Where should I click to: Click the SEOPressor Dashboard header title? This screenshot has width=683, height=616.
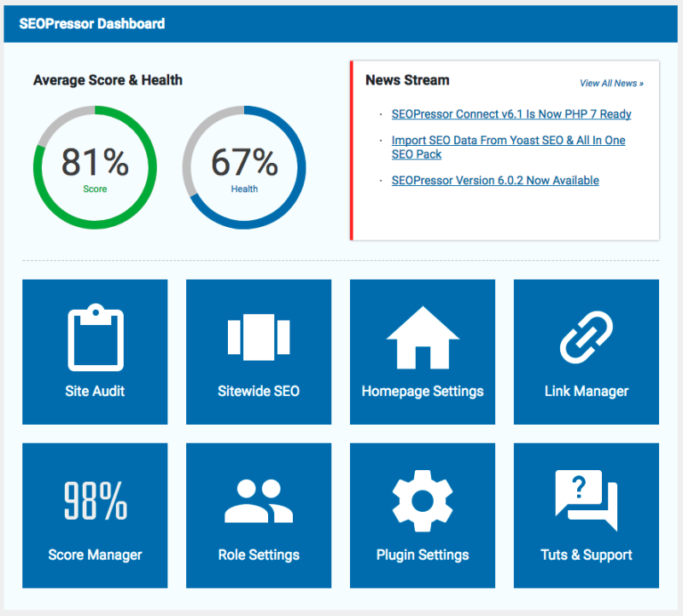click(x=92, y=24)
